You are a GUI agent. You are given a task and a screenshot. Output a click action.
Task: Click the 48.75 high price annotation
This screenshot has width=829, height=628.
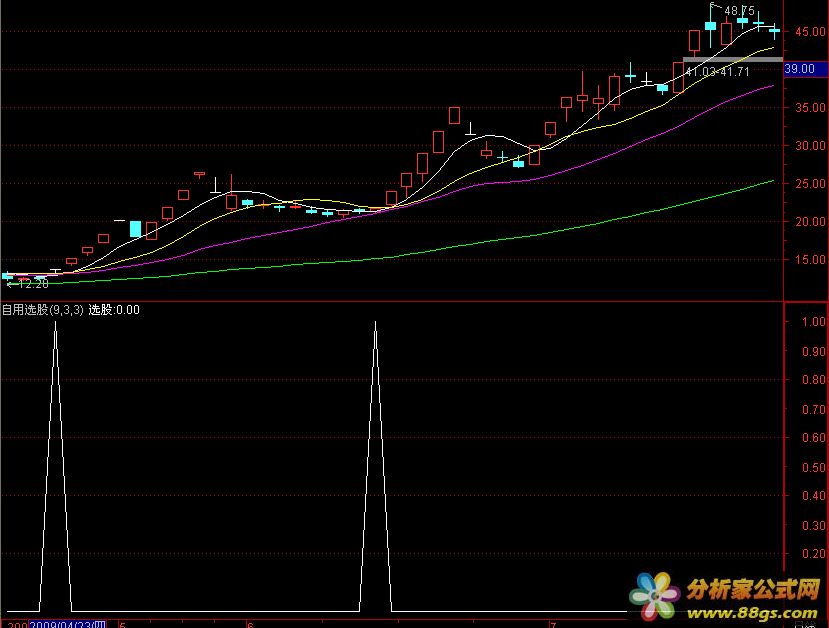pos(739,11)
